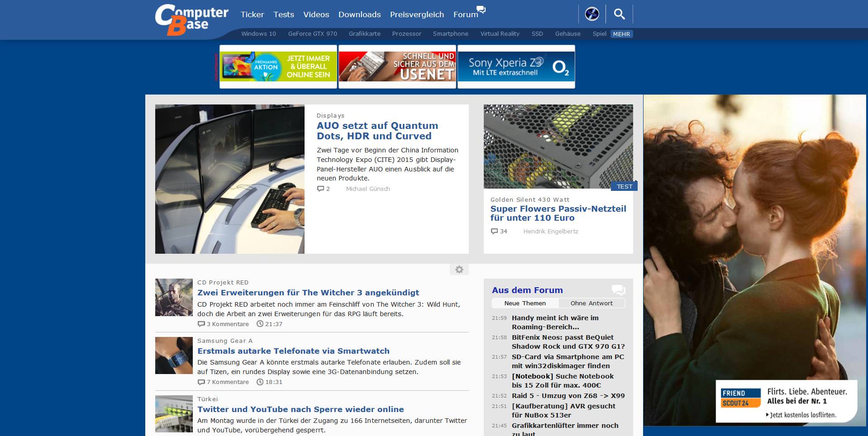Click the Türkei article thumbnail
The width and height of the screenshot is (868, 436).
pos(174,414)
